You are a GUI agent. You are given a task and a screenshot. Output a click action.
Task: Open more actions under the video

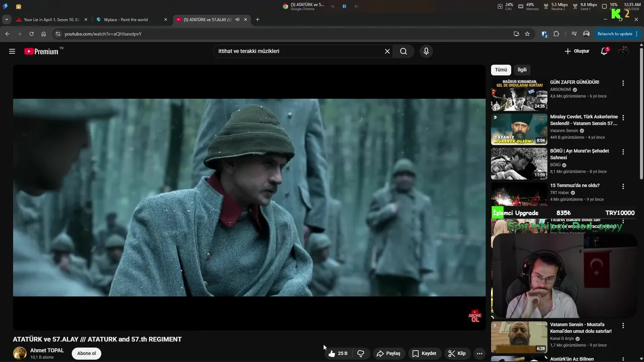coord(479,353)
